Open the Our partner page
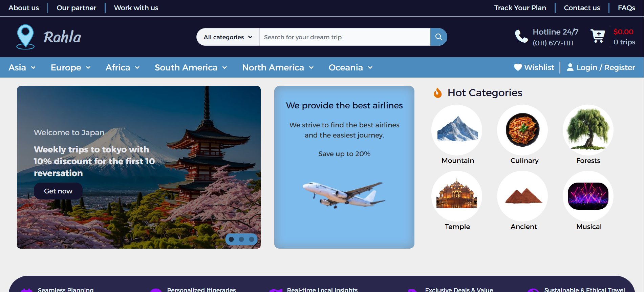 tap(77, 8)
